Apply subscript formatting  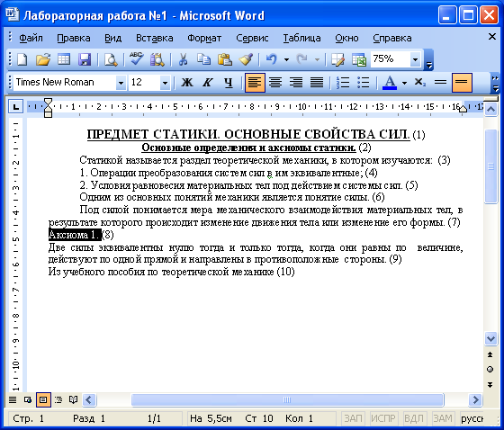pos(419,83)
